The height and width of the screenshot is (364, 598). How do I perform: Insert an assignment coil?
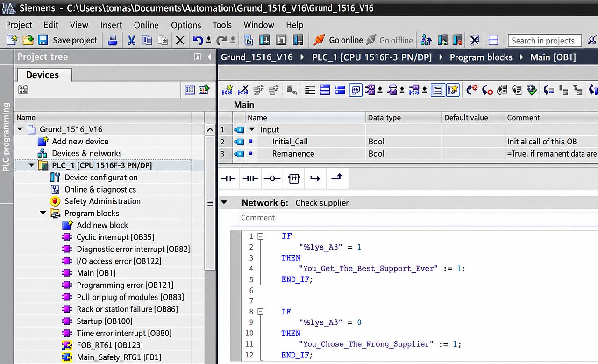(272, 178)
